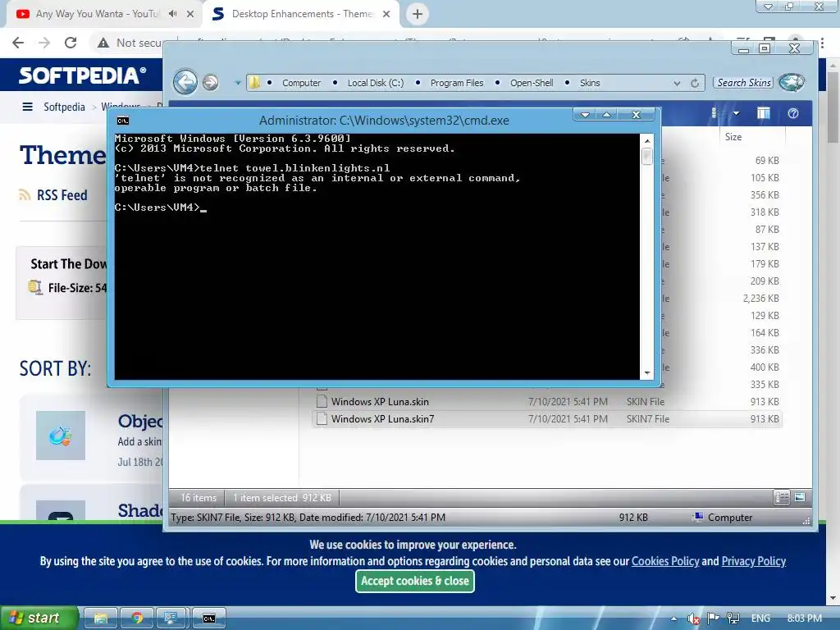Click the Softpedia logo
This screenshot has height=630, width=840.
point(82,75)
